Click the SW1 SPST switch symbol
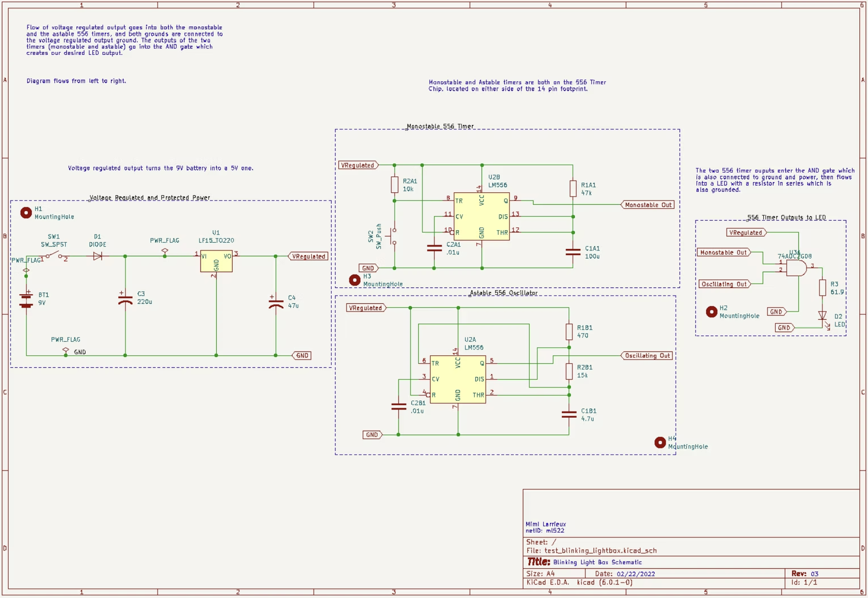 click(54, 255)
